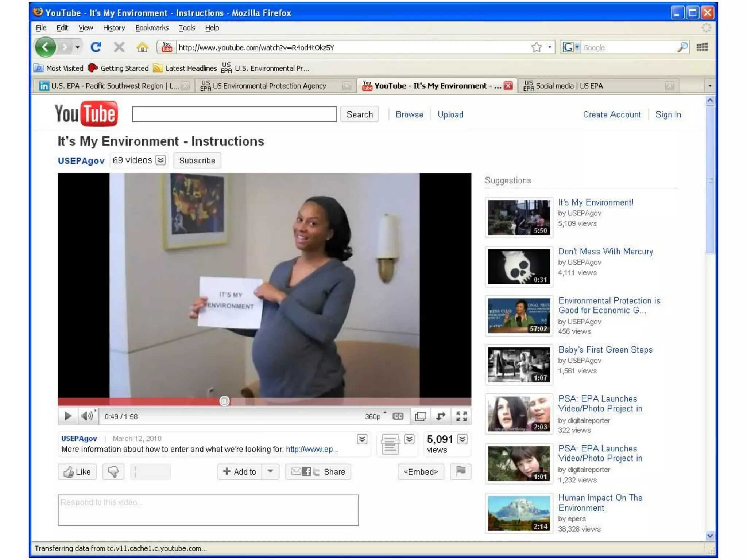The image size is (747, 560).
Task: Toggle the expand video size icon
Action: [x=441, y=416]
